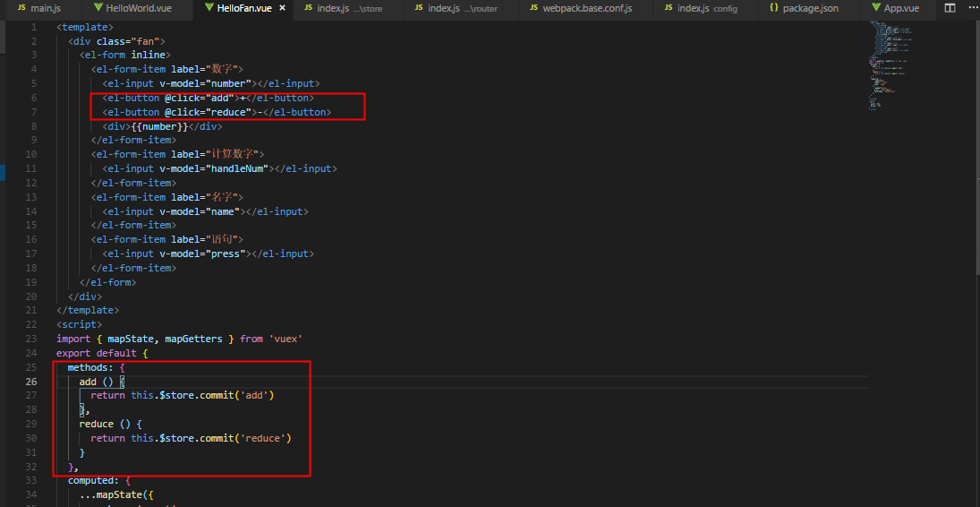Close the HelloFan.vue tab
The width and height of the screenshot is (980, 507).
pyautogui.click(x=282, y=8)
